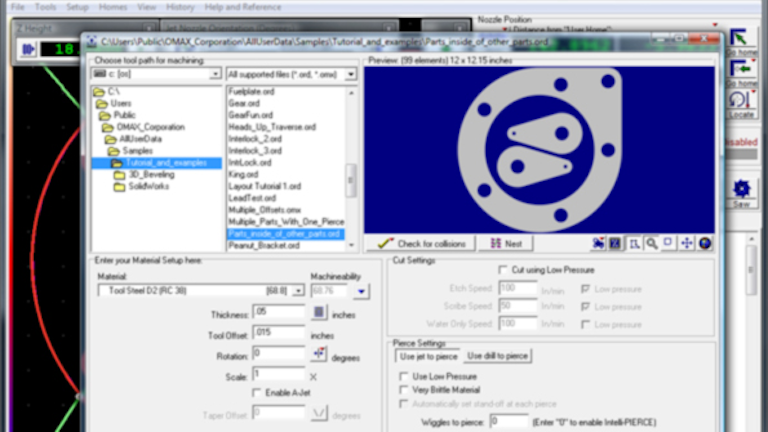768x432 pixels.
Task: Click the rotation picker icon
Action: pos(320,353)
